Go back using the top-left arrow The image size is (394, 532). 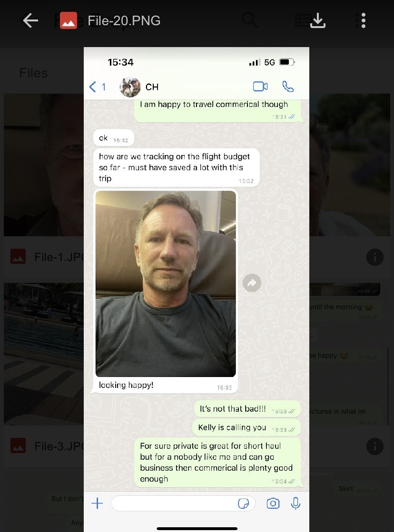click(x=30, y=21)
